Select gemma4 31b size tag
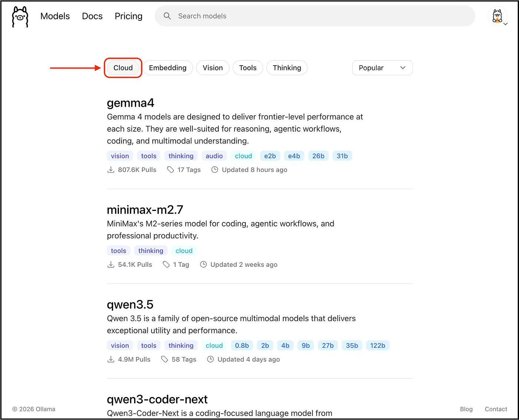This screenshot has width=519, height=420. pos(342,156)
